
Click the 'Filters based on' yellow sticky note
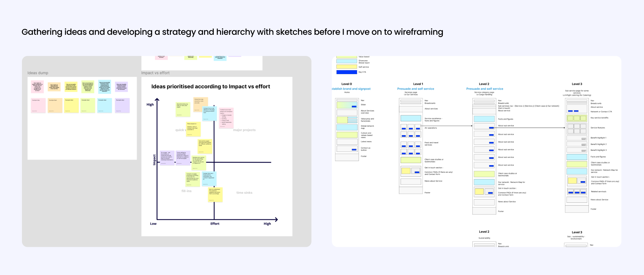(193, 129)
